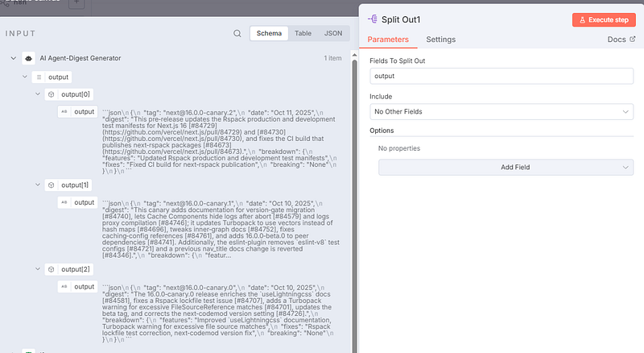
Task: Click the string type icon under output[0]
Action: point(64,111)
